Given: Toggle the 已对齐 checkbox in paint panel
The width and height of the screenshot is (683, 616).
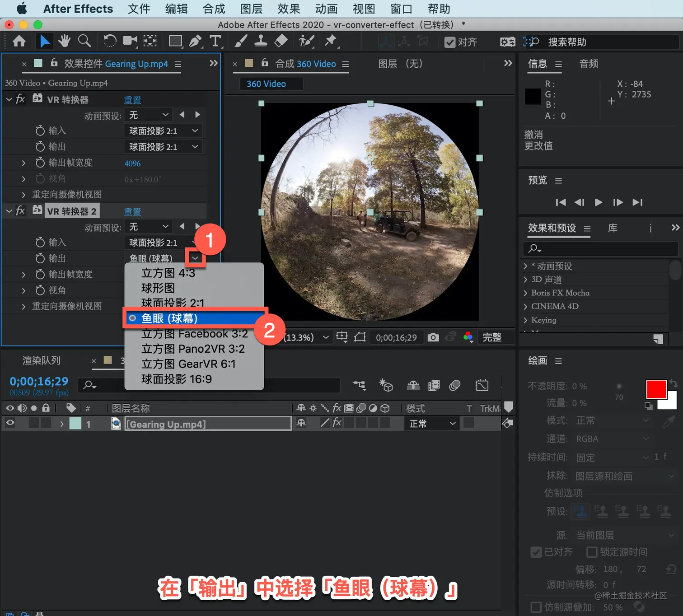Looking at the screenshot, I should click(x=536, y=552).
